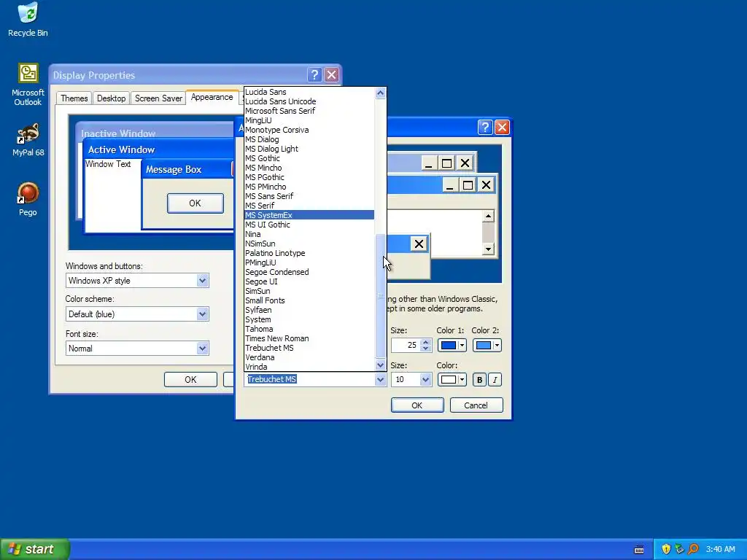747x560 pixels.
Task: Open the Color 1 swatch picker
Action: click(452, 345)
